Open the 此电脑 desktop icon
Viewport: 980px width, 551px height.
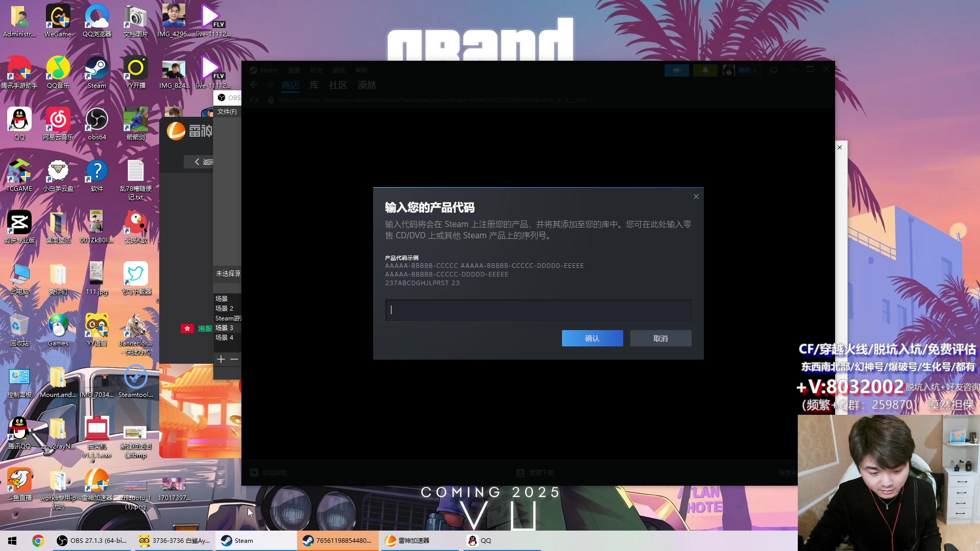coord(19,278)
